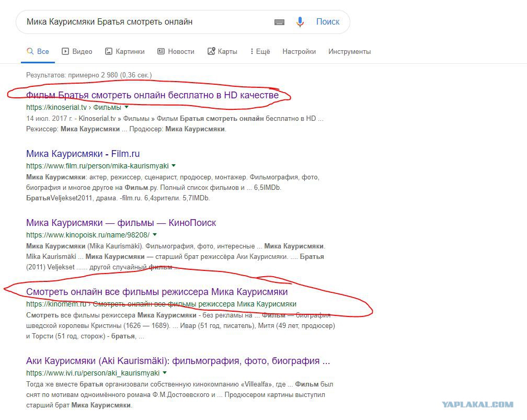The width and height of the screenshot is (527, 420).
Task: Select the Все results tab
Action: 38,51
